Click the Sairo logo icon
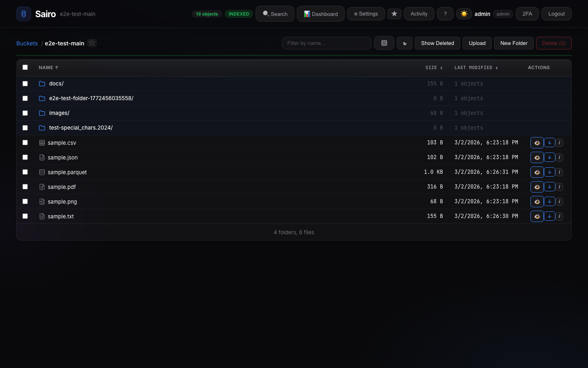 23,13
